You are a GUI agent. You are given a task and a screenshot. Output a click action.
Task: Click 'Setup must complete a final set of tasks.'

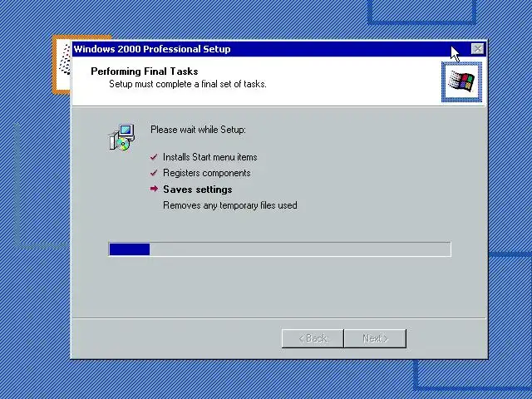188,84
